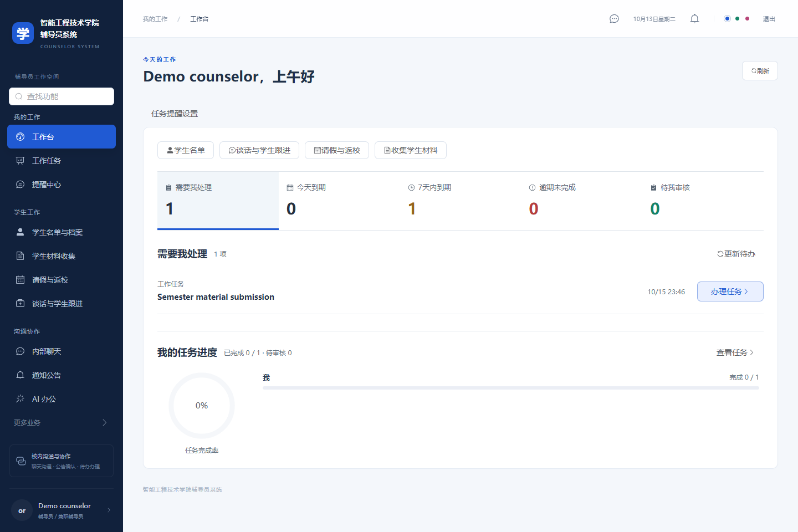Click 更新待办 to refresh the to-do list
Screen dimensions: 798x532
click(736, 254)
